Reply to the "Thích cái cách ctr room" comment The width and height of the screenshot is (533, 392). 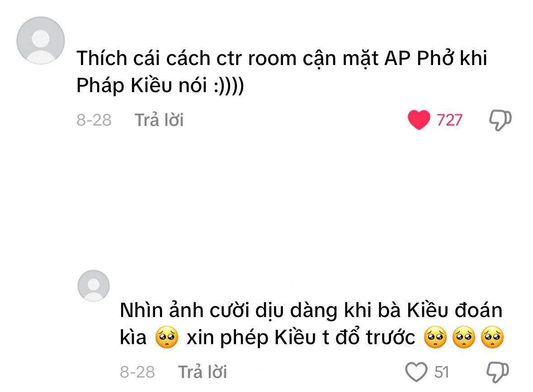pyautogui.click(x=159, y=120)
